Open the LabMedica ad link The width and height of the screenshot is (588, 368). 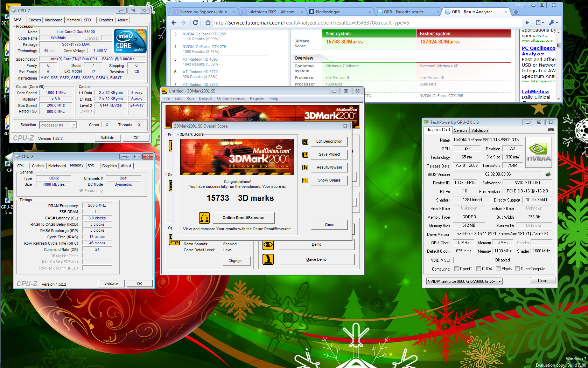point(535,92)
